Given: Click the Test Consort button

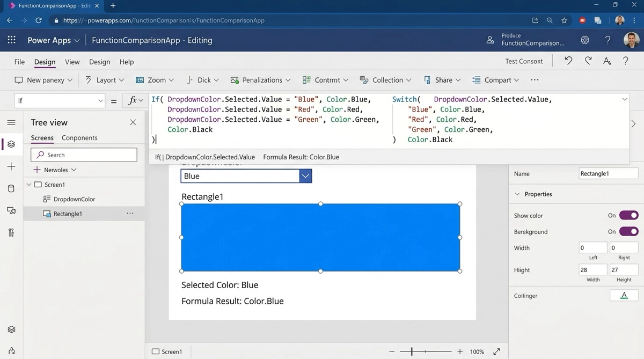Looking at the screenshot, I should coord(524,61).
